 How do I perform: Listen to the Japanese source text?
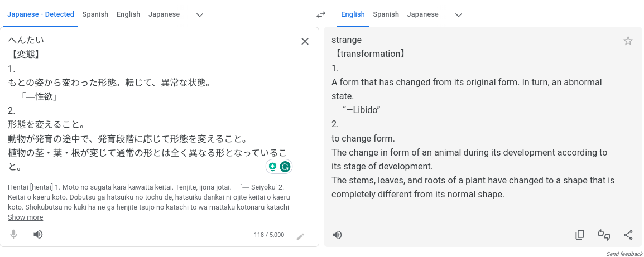38,235
